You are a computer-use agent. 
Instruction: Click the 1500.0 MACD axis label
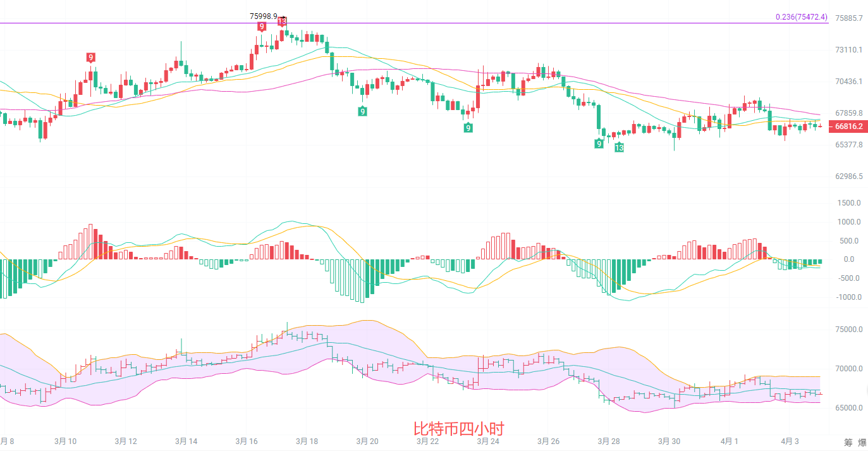coord(849,203)
